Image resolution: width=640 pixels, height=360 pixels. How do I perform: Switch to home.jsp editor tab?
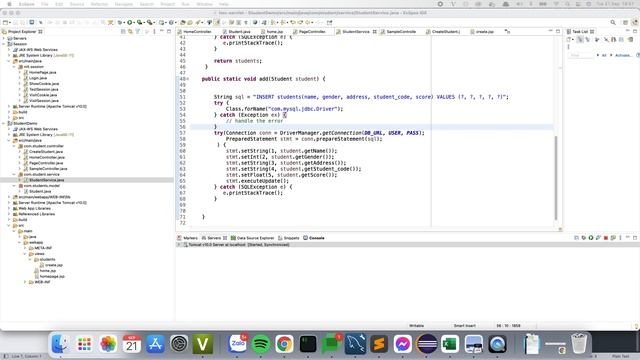[275, 31]
